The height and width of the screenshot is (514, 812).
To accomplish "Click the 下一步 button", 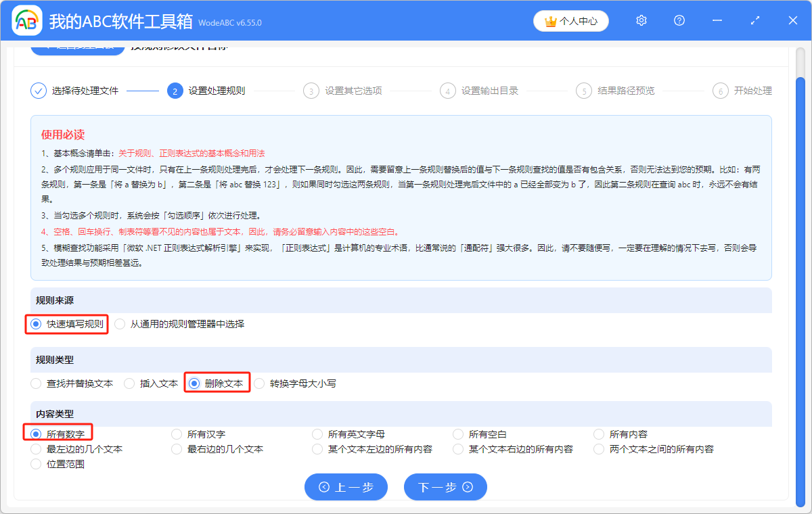I will [x=445, y=487].
